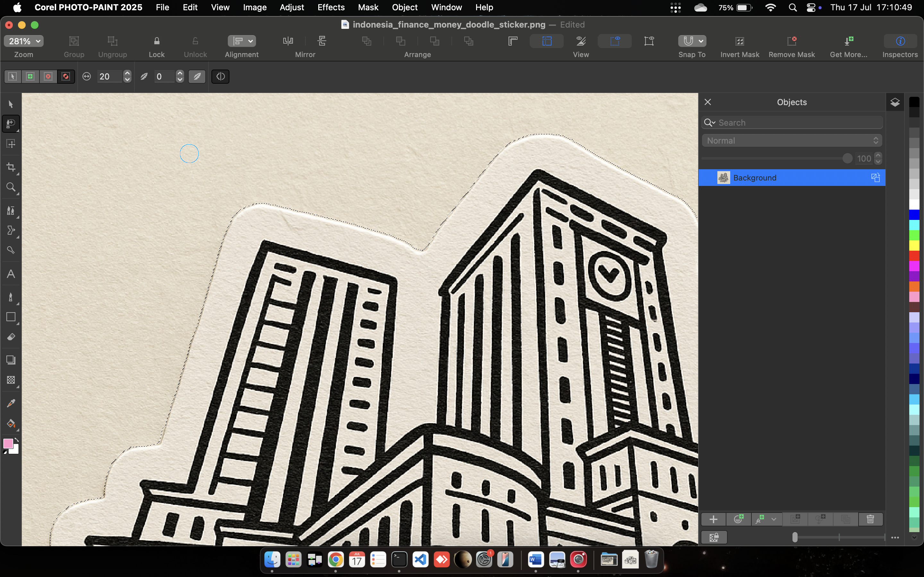Enable additive mask mode (green plus)
Viewport: 924px width, 577px height.
[30, 77]
